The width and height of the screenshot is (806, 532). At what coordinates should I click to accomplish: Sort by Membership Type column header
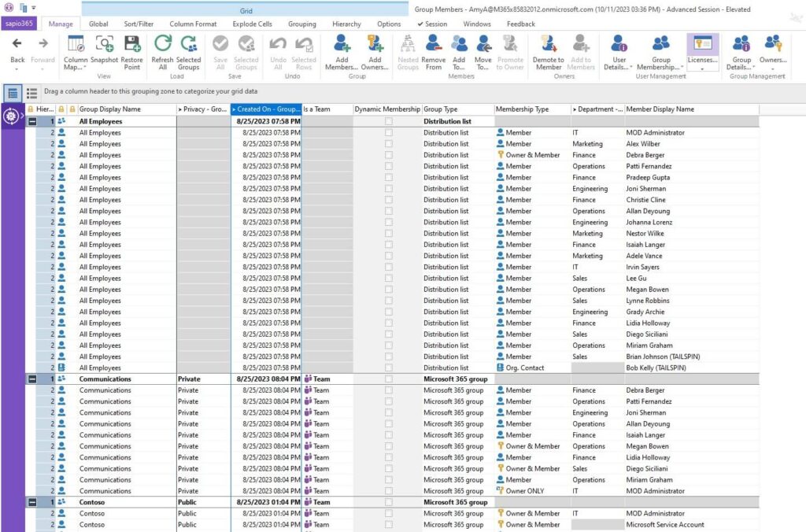(532, 109)
